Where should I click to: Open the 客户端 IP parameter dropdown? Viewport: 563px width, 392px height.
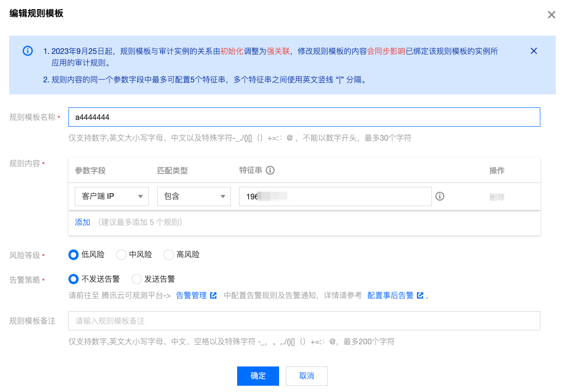pos(112,196)
